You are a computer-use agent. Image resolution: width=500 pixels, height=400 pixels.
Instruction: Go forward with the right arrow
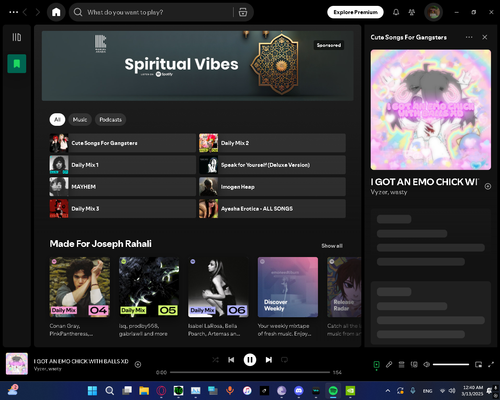(x=38, y=12)
